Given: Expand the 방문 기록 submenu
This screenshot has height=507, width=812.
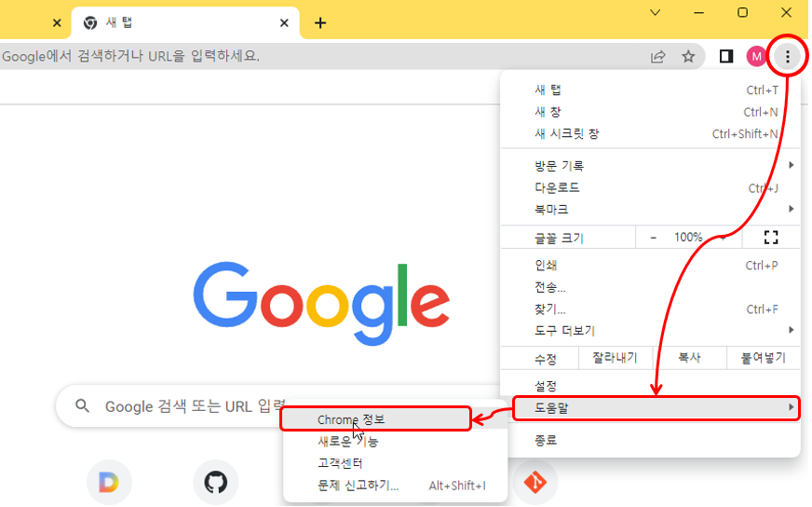Looking at the screenshot, I should click(650, 166).
